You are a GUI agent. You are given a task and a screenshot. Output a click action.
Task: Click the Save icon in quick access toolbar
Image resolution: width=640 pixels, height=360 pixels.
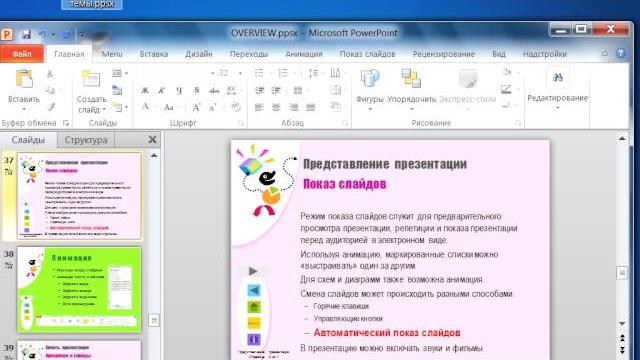(27, 34)
